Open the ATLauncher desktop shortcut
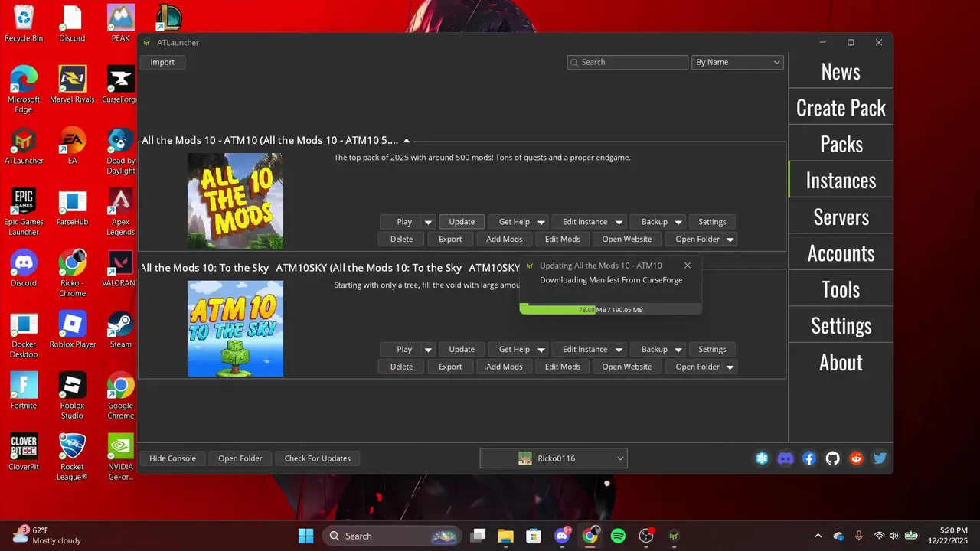The image size is (980, 551). pos(24,145)
